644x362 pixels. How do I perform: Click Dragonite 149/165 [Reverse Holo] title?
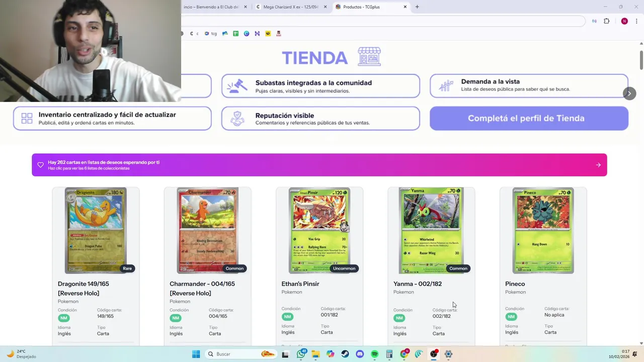84,289
